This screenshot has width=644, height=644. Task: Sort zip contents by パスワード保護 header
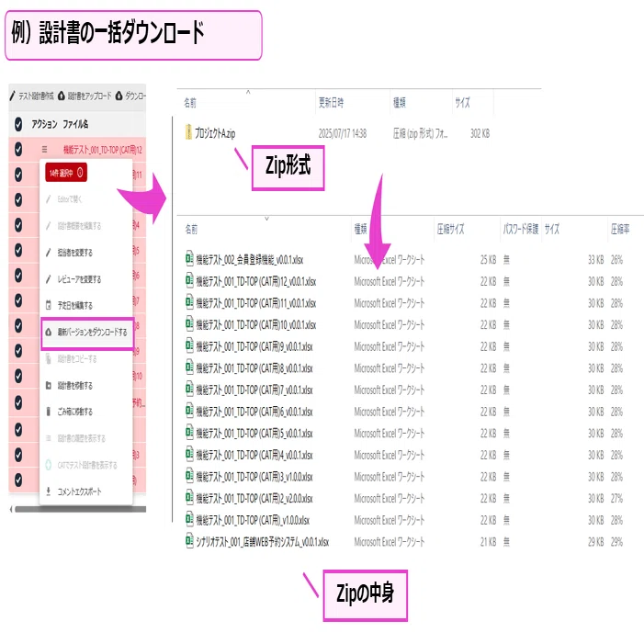520,229
